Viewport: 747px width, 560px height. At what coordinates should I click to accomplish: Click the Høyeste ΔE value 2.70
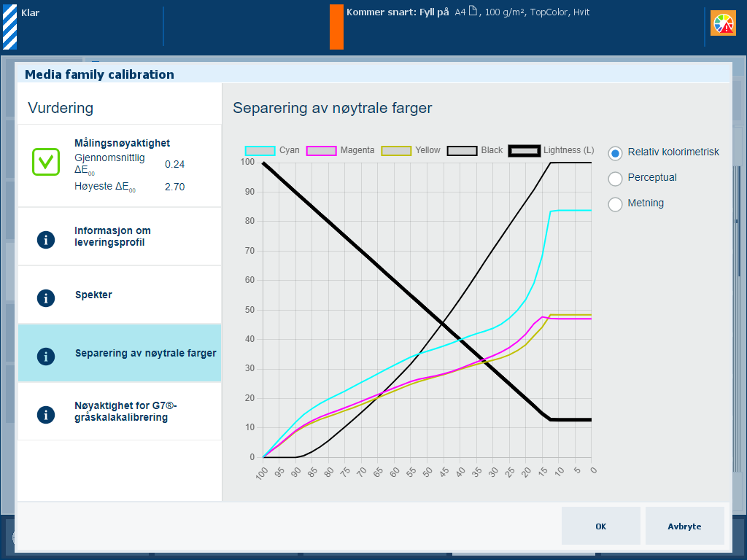tap(174, 187)
